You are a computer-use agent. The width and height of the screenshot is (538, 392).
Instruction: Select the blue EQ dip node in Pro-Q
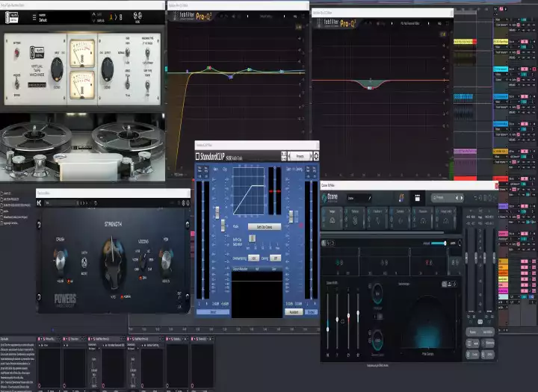(231, 77)
